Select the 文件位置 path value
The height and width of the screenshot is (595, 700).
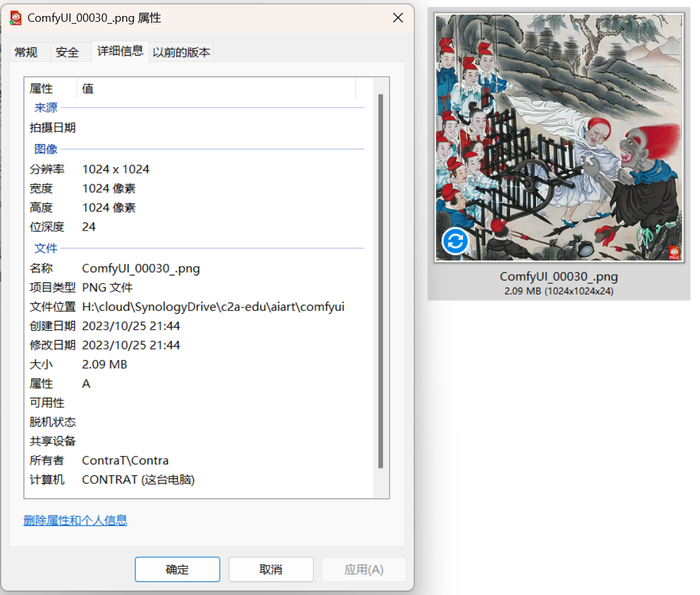click(x=213, y=307)
